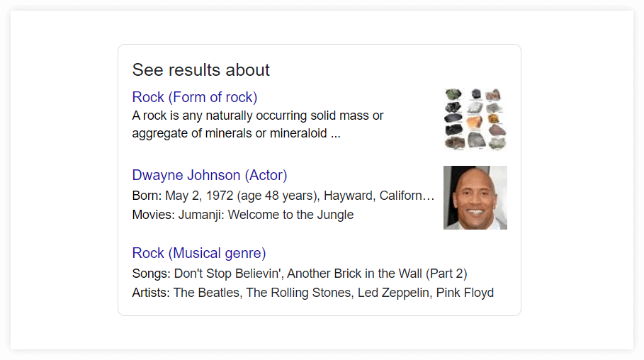Click the 'Artists:' label
The width and height of the screenshot is (644, 360).
pos(151,293)
